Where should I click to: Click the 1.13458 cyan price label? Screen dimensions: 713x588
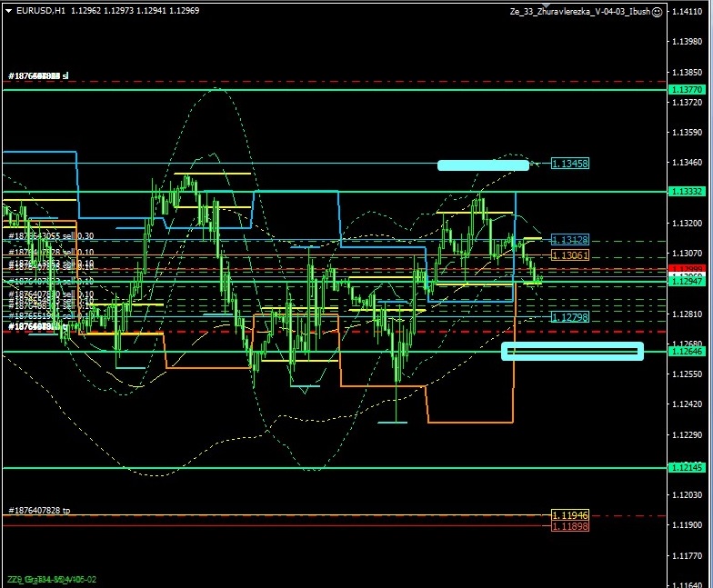coord(570,164)
